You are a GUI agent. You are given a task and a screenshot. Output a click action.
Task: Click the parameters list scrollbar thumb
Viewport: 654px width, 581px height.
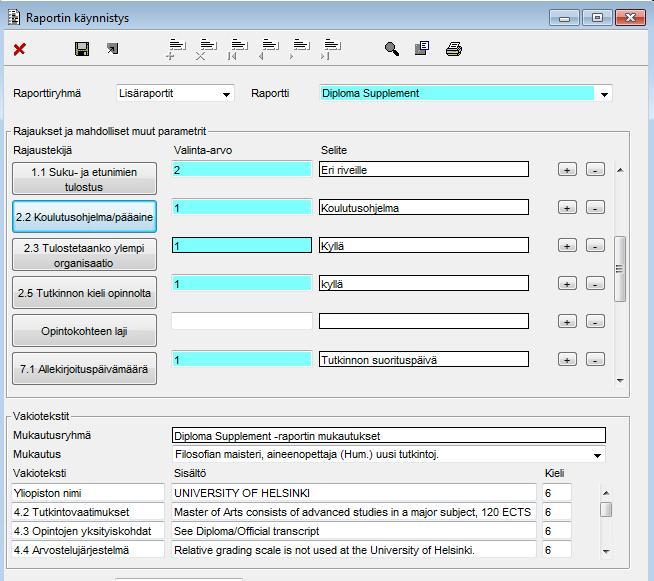click(x=620, y=269)
